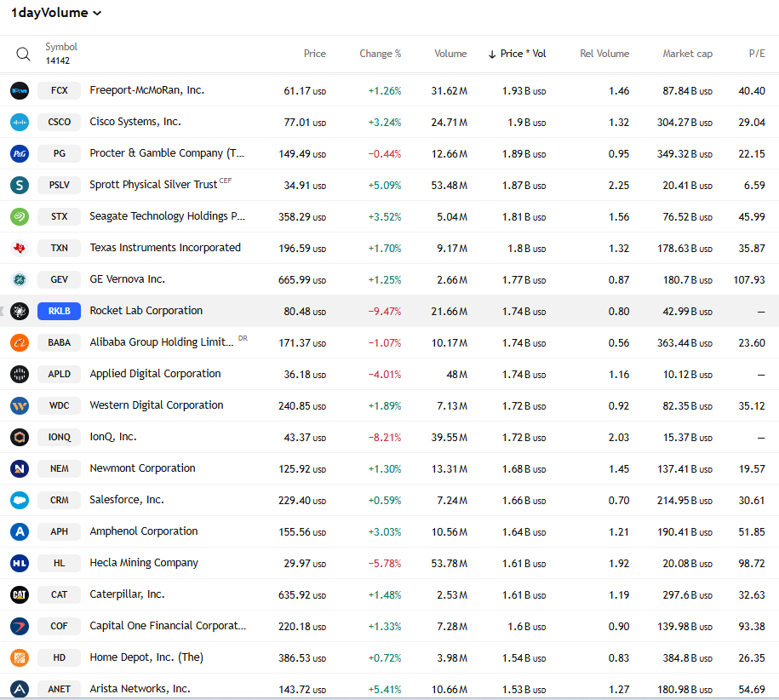The height and width of the screenshot is (700, 779).
Task: Click the Price * Vol sort header
Action: coord(517,54)
